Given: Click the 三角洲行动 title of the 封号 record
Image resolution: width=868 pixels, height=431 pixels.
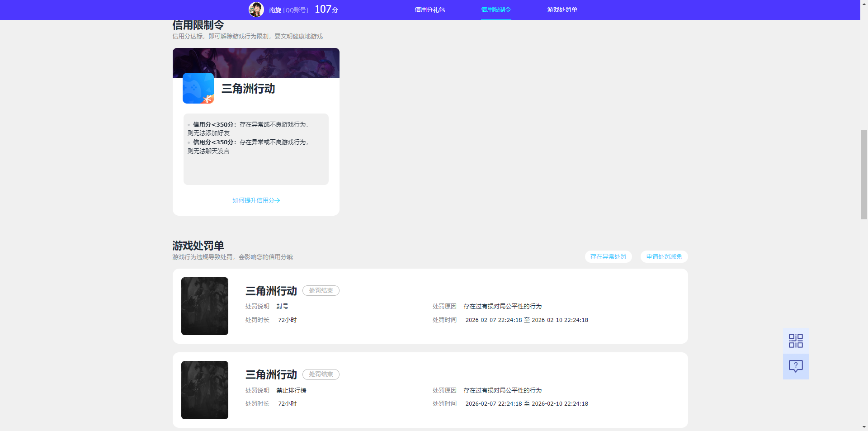Looking at the screenshot, I should [x=271, y=291].
